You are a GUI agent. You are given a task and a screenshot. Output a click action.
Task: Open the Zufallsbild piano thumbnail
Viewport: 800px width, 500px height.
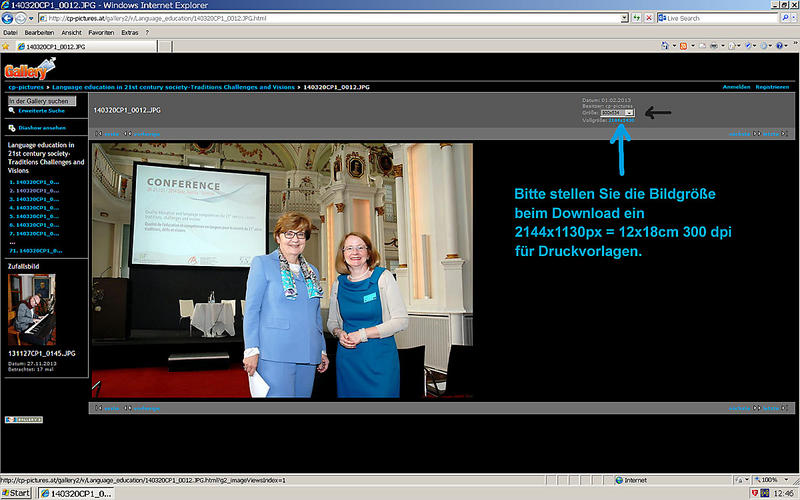(x=32, y=310)
